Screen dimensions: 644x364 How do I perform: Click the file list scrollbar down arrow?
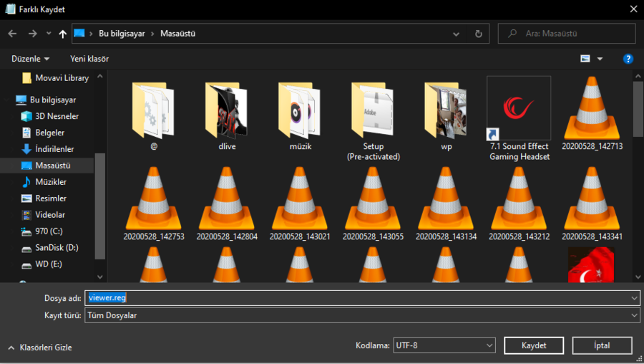coord(638,277)
